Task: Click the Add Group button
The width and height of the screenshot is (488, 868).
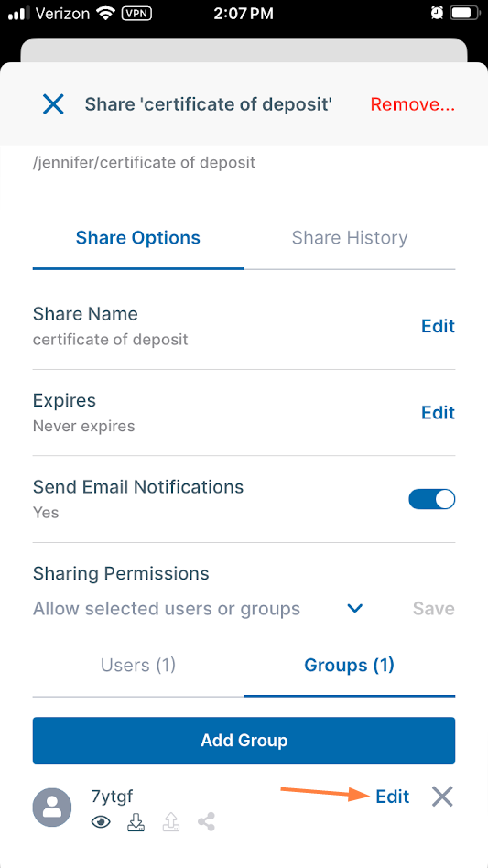Action: [244, 740]
